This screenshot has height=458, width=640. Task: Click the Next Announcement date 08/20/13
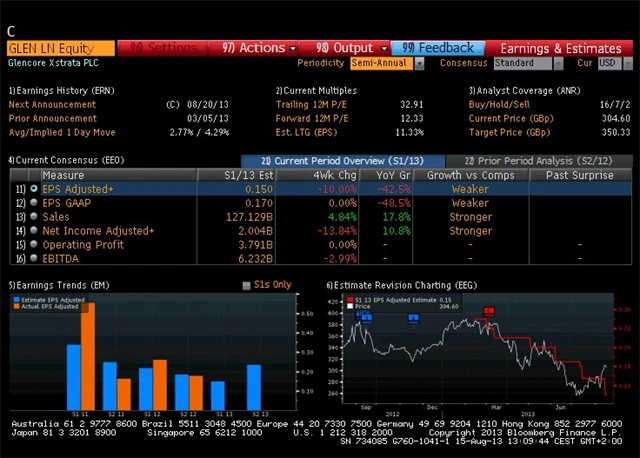pyautogui.click(x=208, y=104)
